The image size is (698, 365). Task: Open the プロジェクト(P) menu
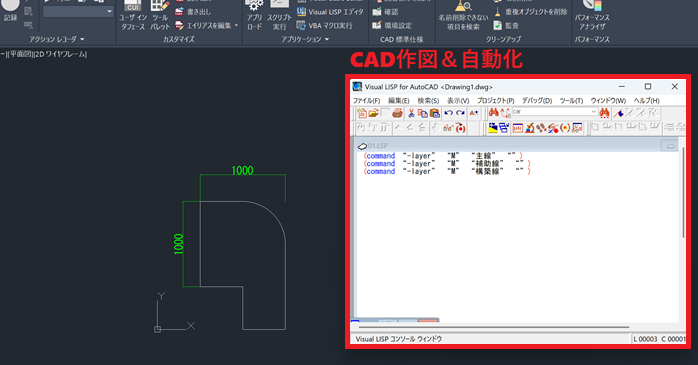point(495,101)
